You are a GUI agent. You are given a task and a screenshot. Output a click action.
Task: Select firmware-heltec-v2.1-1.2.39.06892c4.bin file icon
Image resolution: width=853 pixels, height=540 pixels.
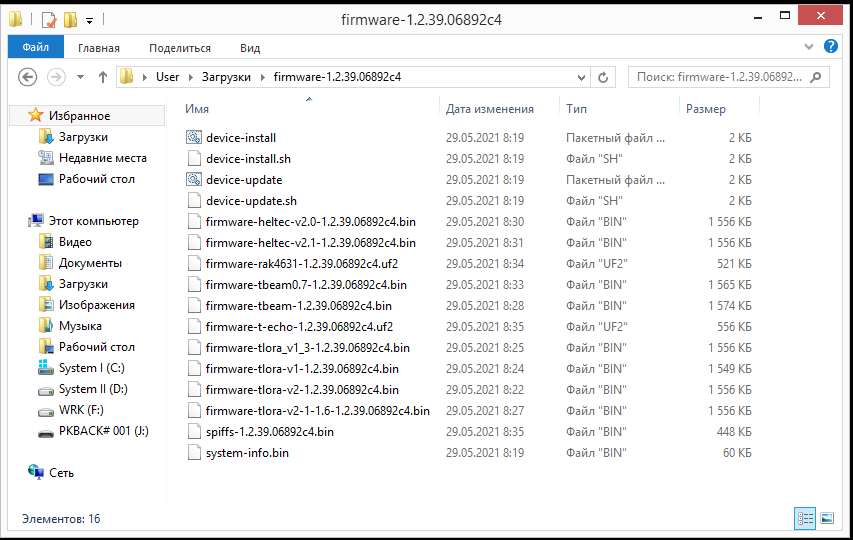(194, 243)
